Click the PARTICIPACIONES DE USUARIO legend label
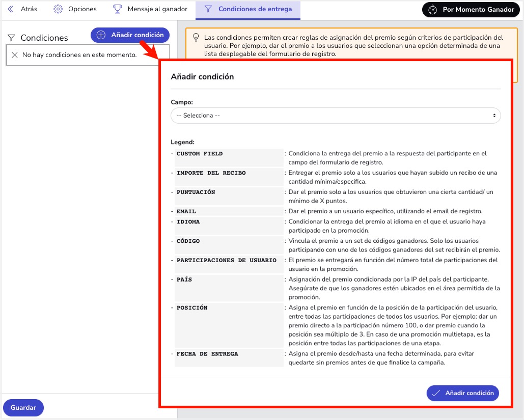The width and height of the screenshot is (524, 420). pos(226,261)
